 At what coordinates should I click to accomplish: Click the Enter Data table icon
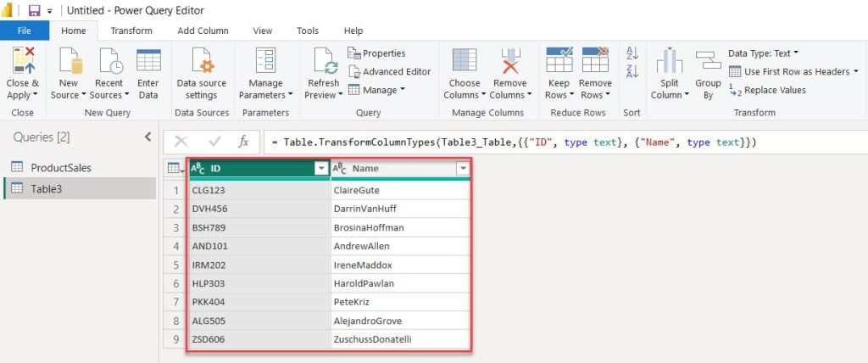148,60
